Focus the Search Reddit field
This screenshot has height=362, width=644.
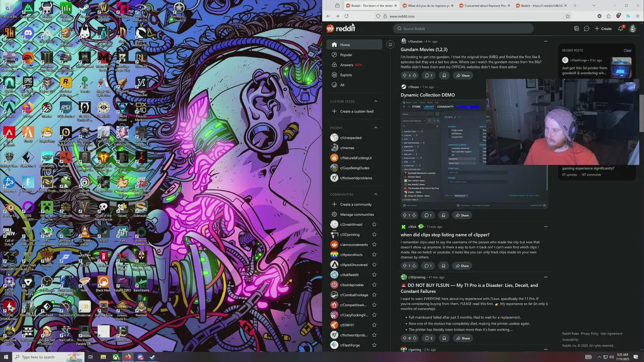tap(463, 29)
